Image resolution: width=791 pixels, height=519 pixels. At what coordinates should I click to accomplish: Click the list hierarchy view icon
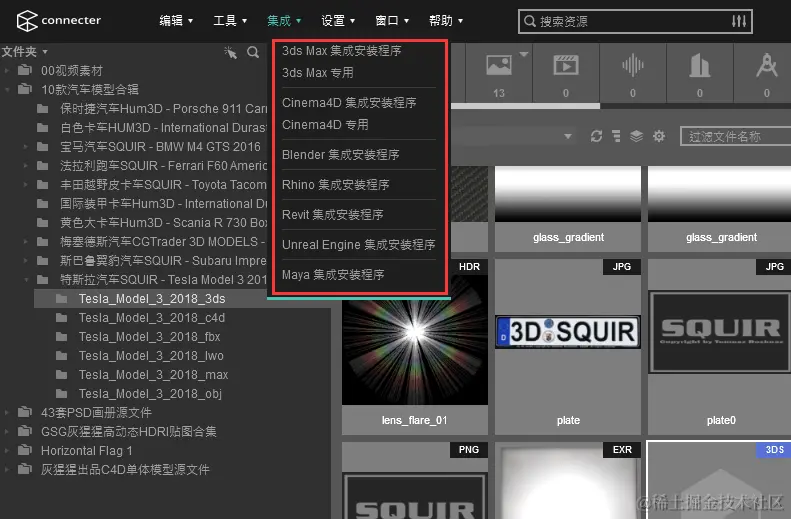[616, 136]
